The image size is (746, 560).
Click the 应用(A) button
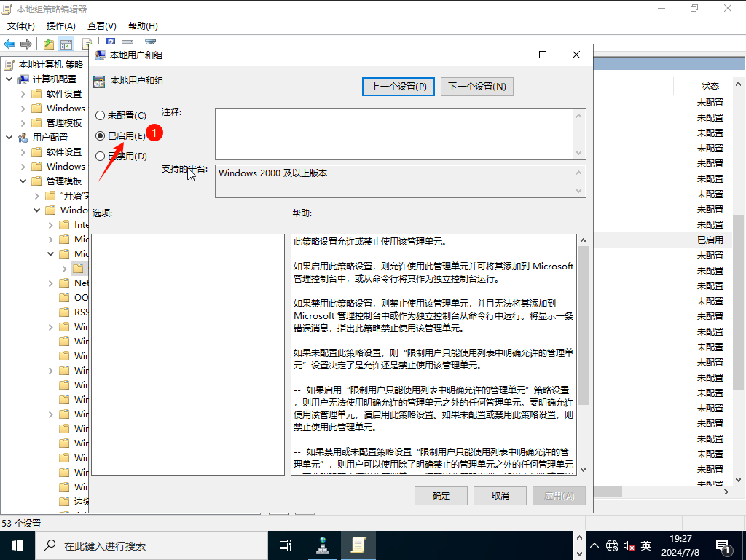click(559, 496)
